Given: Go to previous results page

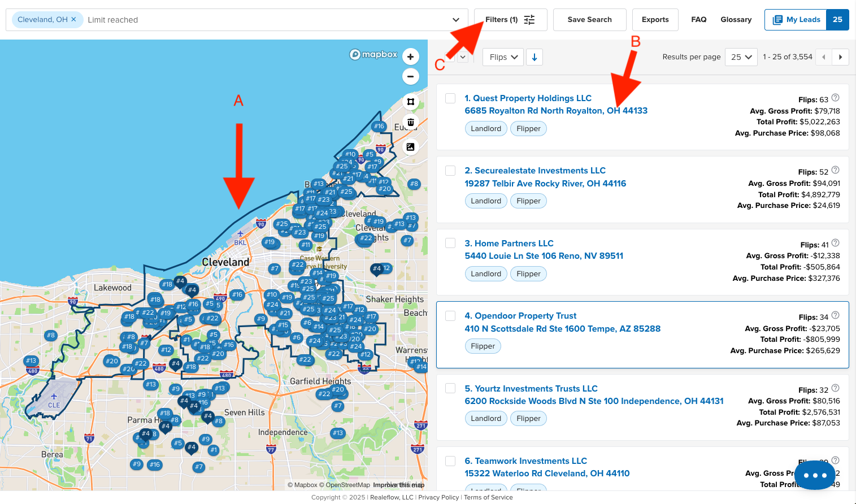Looking at the screenshot, I should coord(824,57).
